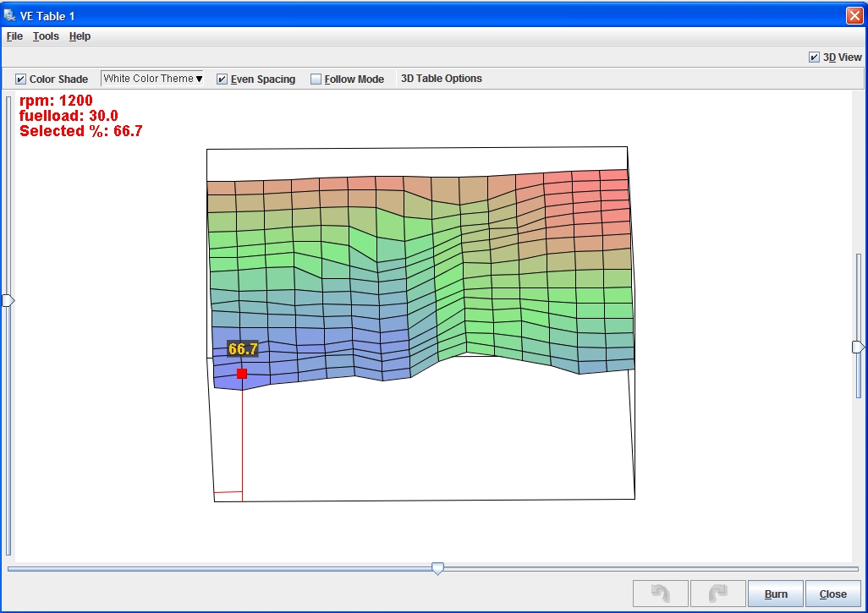Click the red selected cell marker
This screenshot has height=613, width=868.
tap(242, 373)
